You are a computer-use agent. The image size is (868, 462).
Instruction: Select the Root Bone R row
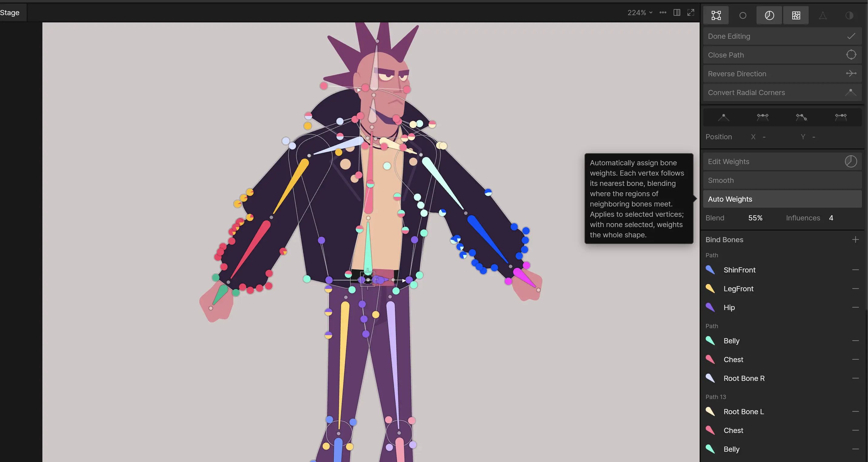[782, 378]
